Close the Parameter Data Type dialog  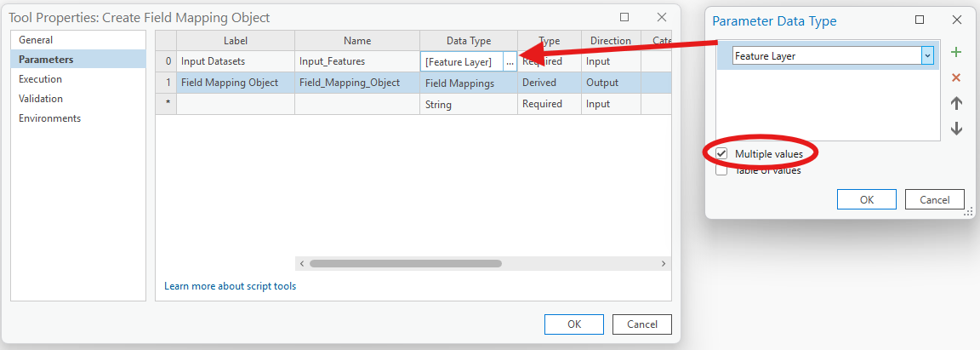coord(957,20)
